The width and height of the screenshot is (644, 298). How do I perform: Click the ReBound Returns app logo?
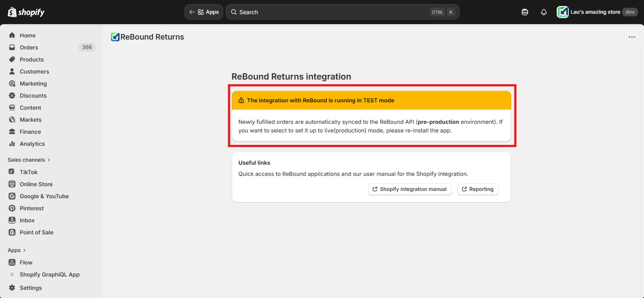tap(115, 37)
